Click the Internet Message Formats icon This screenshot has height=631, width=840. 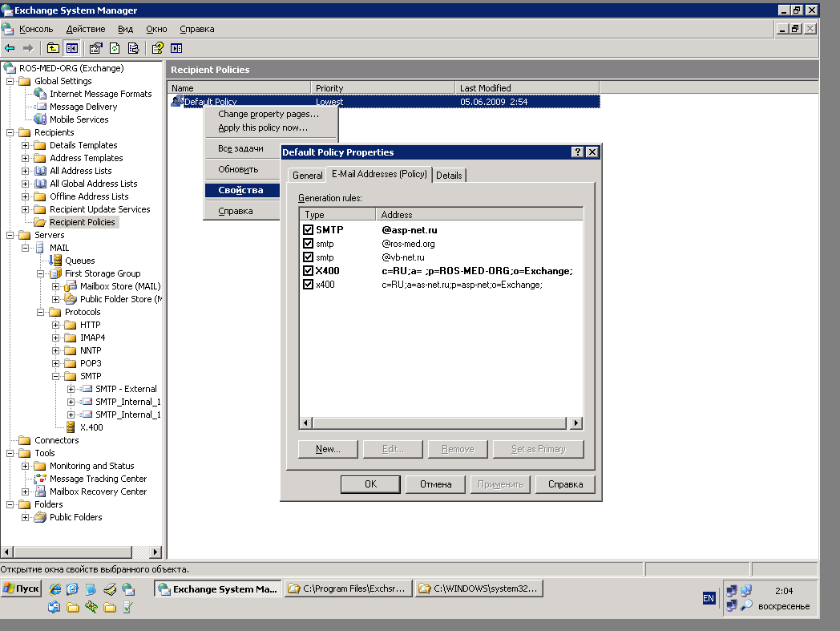[x=40, y=94]
